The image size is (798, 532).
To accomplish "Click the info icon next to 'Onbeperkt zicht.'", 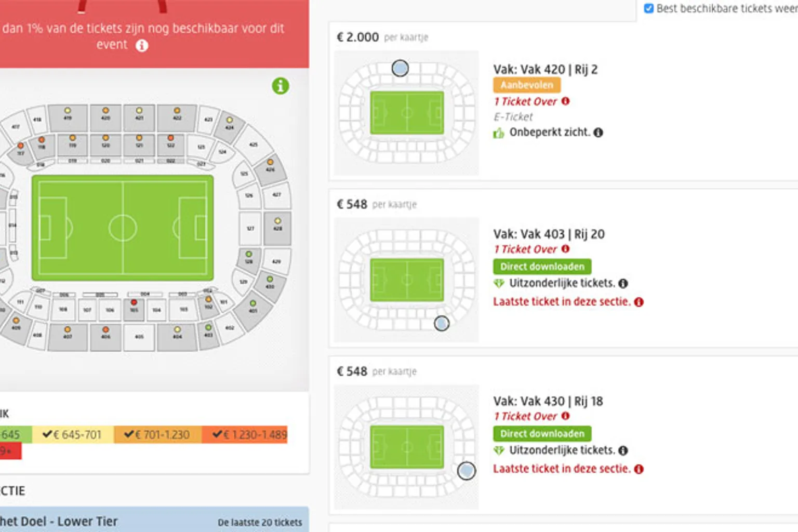I will coord(598,132).
